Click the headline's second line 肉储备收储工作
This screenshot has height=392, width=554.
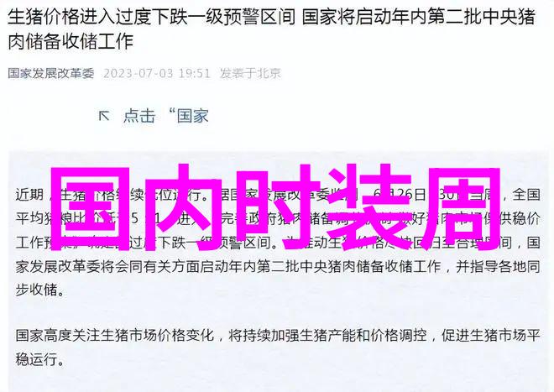pyautogui.click(x=71, y=42)
